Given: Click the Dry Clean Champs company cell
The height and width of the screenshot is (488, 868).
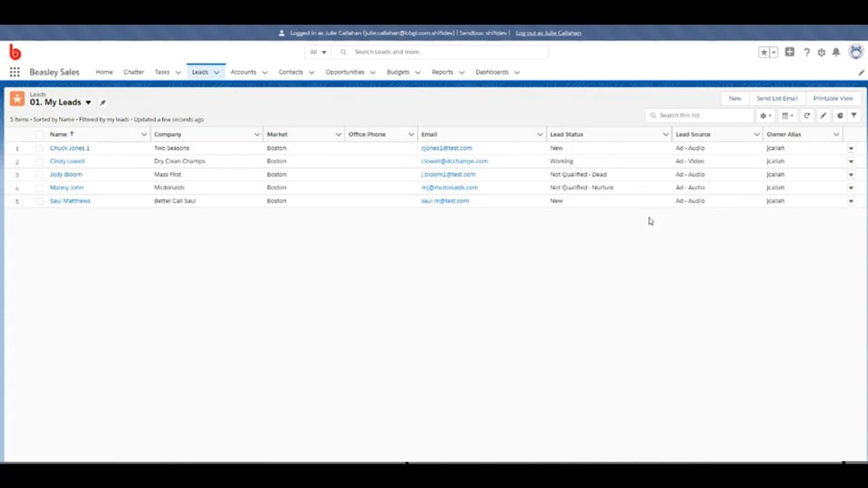Looking at the screenshot, I should (x=180, y=161).
